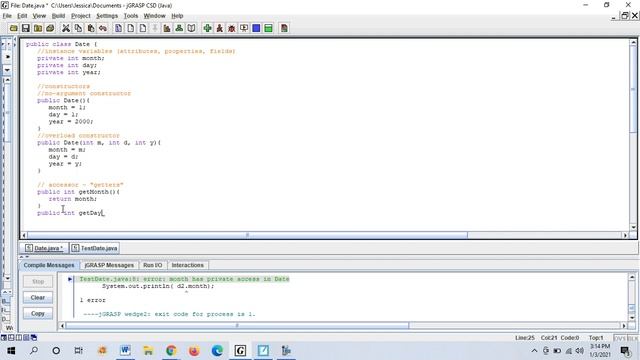The image size is (640, 360).
Task: Click the TestDate.java error message line
Action: pos(184,279)
